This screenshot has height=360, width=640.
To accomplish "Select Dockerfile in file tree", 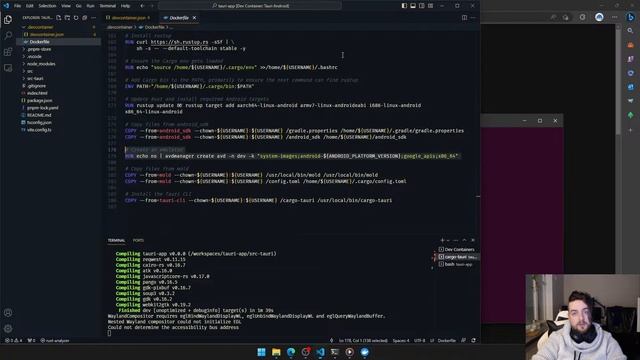I will (39, 42).
